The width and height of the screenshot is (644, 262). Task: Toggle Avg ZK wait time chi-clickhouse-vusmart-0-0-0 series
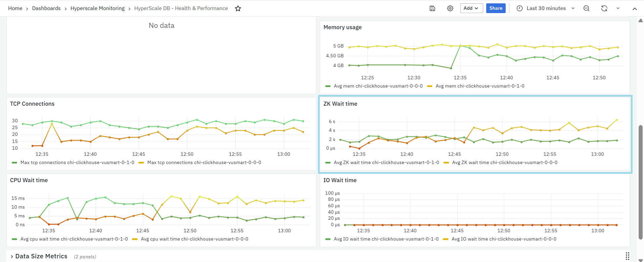pos(504,163)
